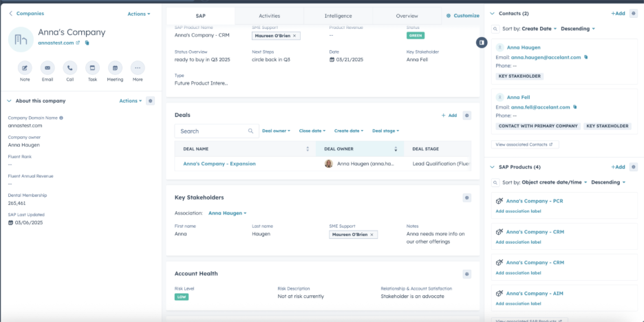Create a Task using the Task icon

click(x=92, y=67)
